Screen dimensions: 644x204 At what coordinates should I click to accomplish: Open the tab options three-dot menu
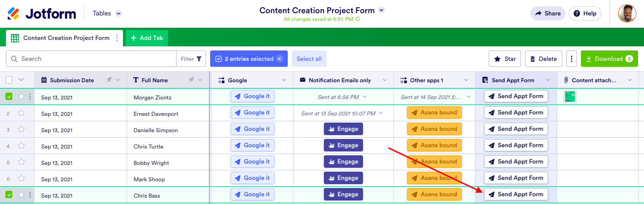click(x=117, y=38)
